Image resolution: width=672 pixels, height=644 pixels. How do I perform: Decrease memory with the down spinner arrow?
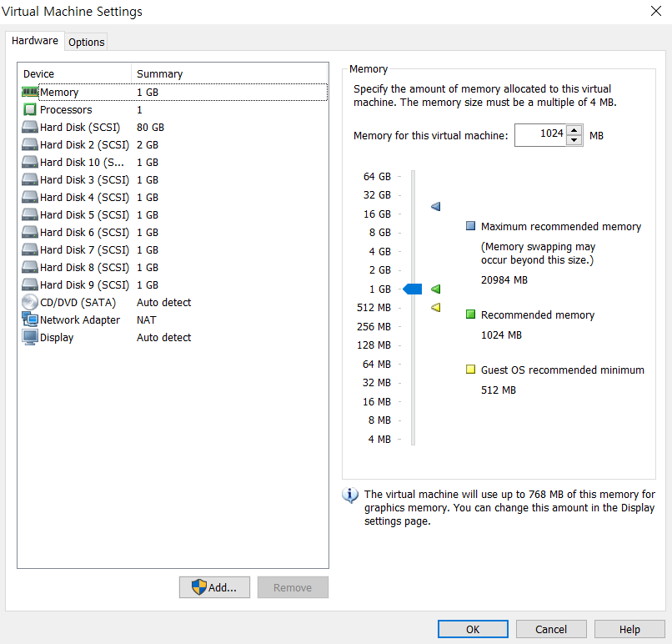click(574, 140)
